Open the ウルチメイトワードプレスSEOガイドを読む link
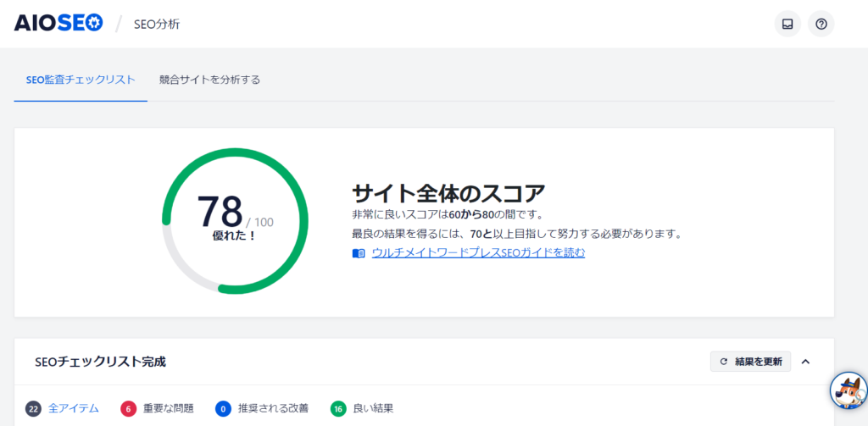Image resolution: width=868 pixels, height=426 pixels. coord(477,252)
